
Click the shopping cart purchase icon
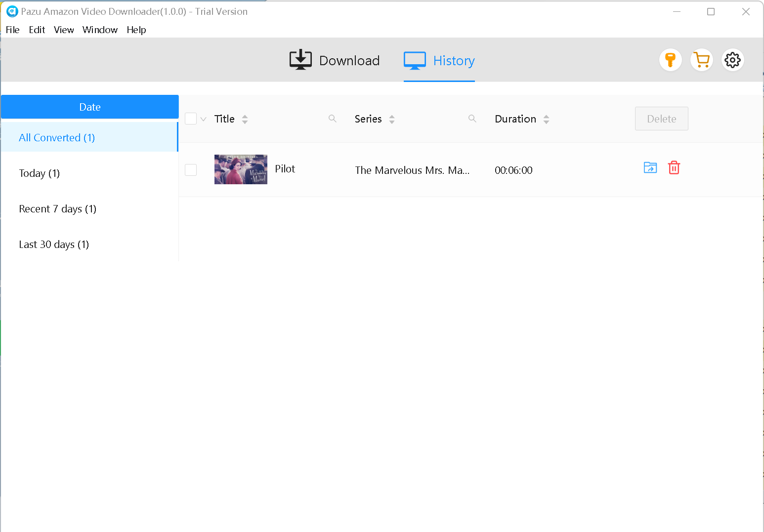coord(701,60)
